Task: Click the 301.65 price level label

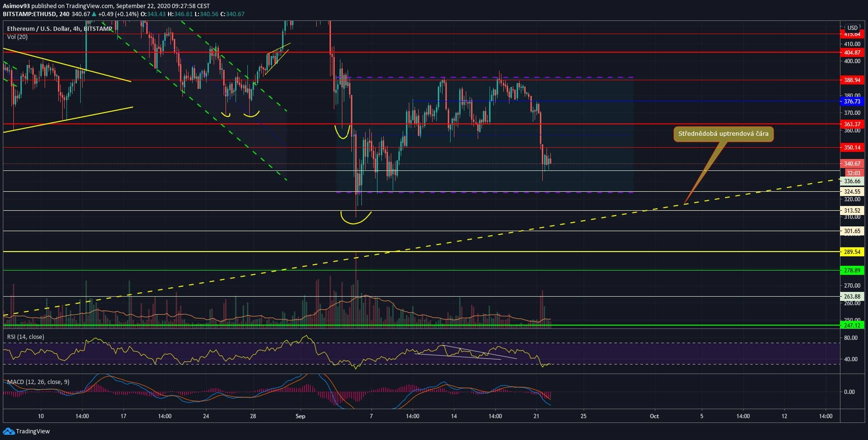Action: [x=852, y=231]
